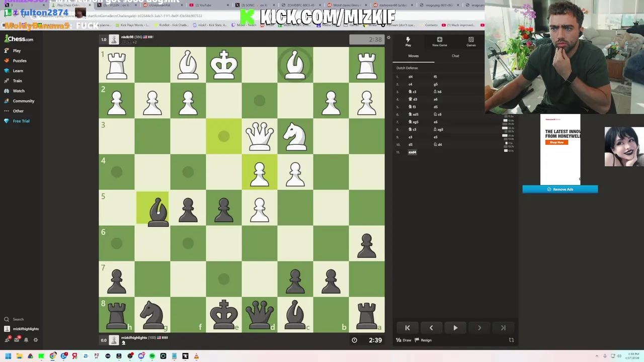Open Windows Start button in taskbar
The width and height of the screenshot is (644, 362).
coord(8,356)
